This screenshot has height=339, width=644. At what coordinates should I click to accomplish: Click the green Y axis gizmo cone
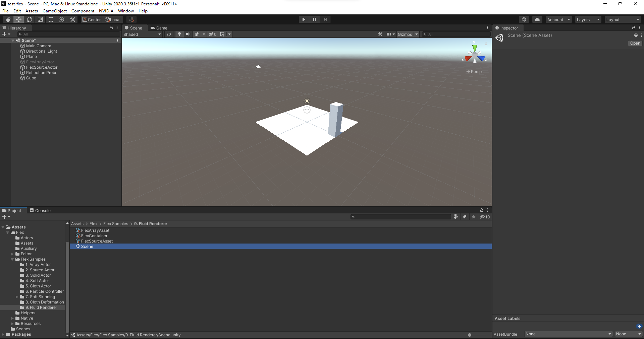[475, 48]
